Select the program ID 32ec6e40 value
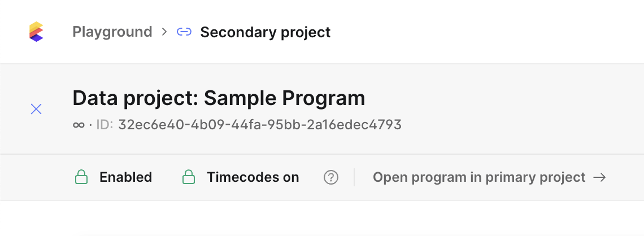The height and width of the screenshot is (236, 644). click(x=260, y=124)
